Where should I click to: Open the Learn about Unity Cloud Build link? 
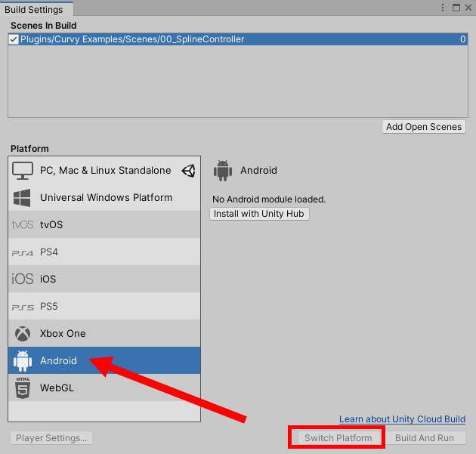coord(402,419)
